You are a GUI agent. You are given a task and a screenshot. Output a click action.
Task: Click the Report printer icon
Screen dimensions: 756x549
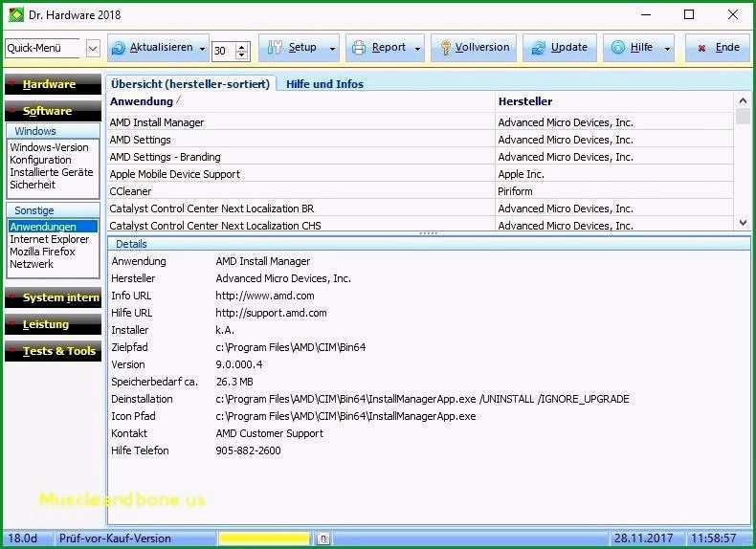[359, 47]
